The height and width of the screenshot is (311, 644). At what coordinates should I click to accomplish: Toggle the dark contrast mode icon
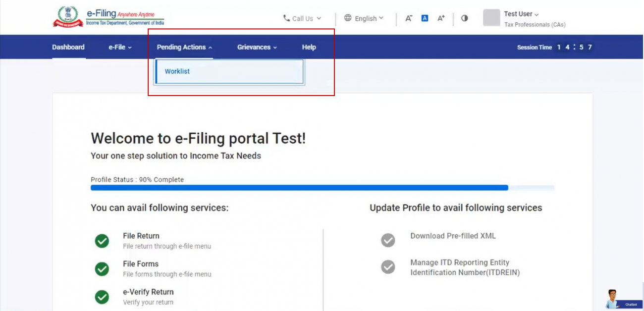pos(464,18)
